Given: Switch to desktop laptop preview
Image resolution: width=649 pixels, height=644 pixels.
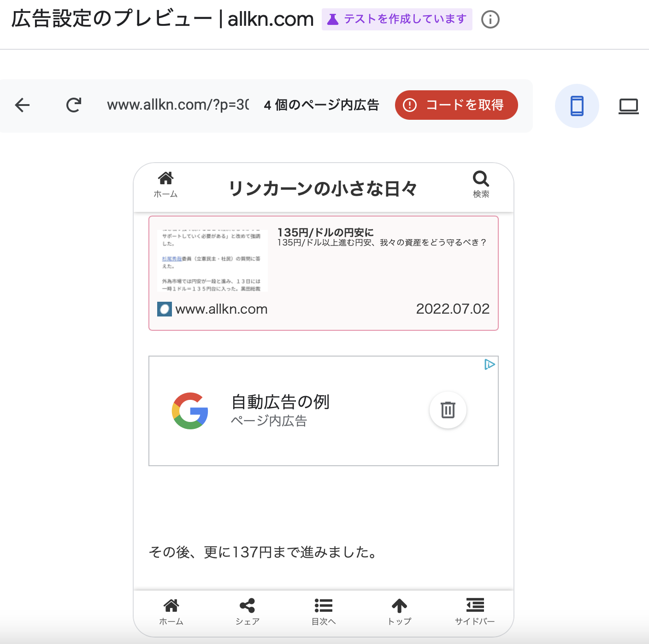Looking at the screenshot, I should (629, 106).
